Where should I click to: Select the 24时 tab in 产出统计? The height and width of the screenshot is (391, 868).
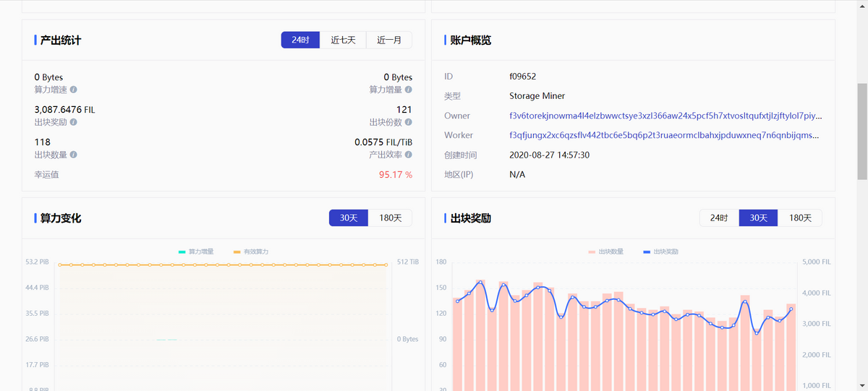pos(300,40)
